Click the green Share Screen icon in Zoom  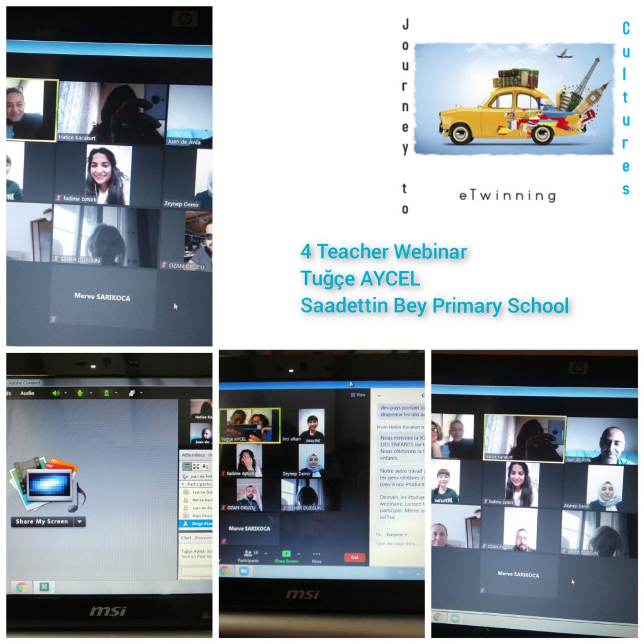click(x=286, y=553)
